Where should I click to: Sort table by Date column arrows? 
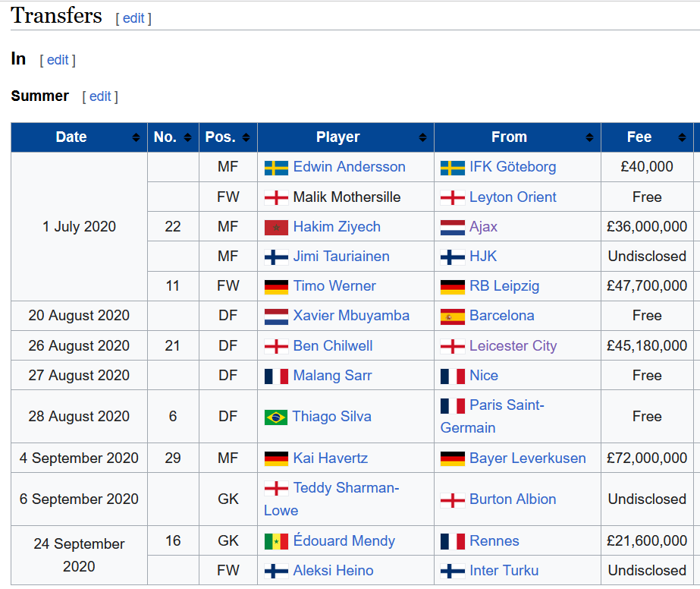(x=137, y=137)
